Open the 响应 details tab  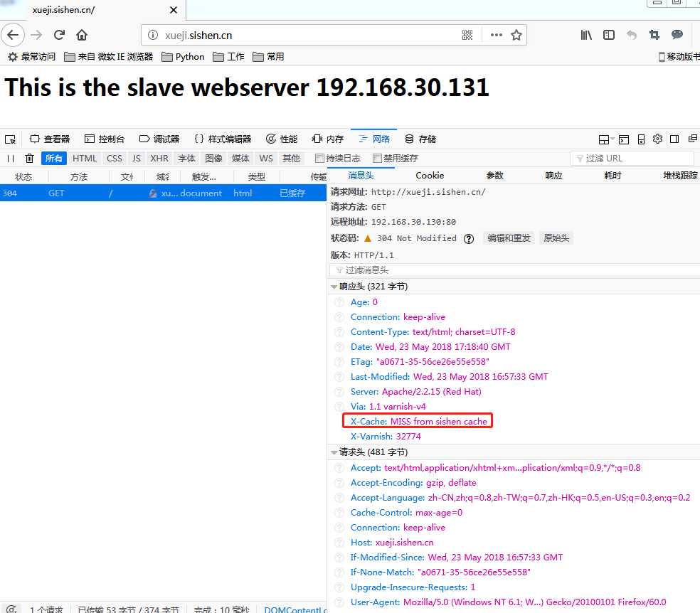[553, 176]
